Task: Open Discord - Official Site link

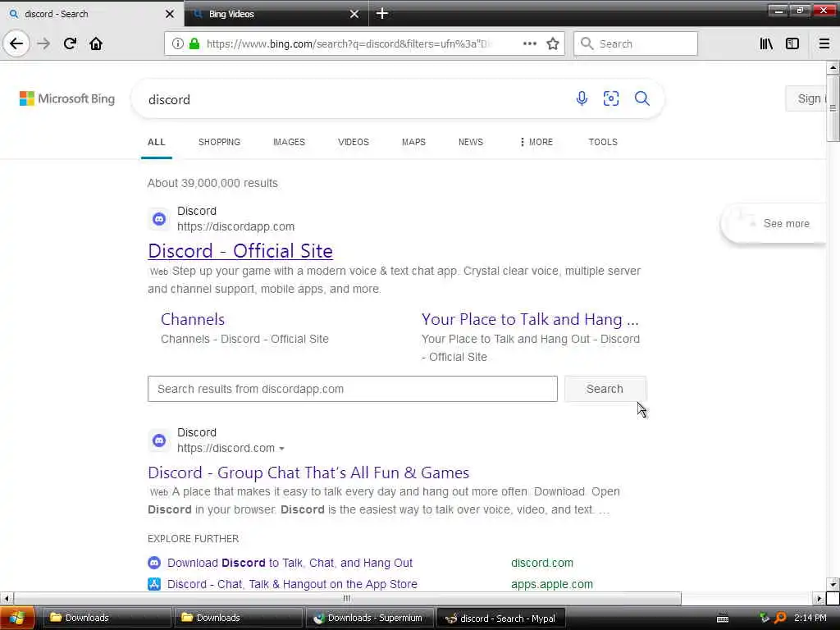Action: click(240, 251)
